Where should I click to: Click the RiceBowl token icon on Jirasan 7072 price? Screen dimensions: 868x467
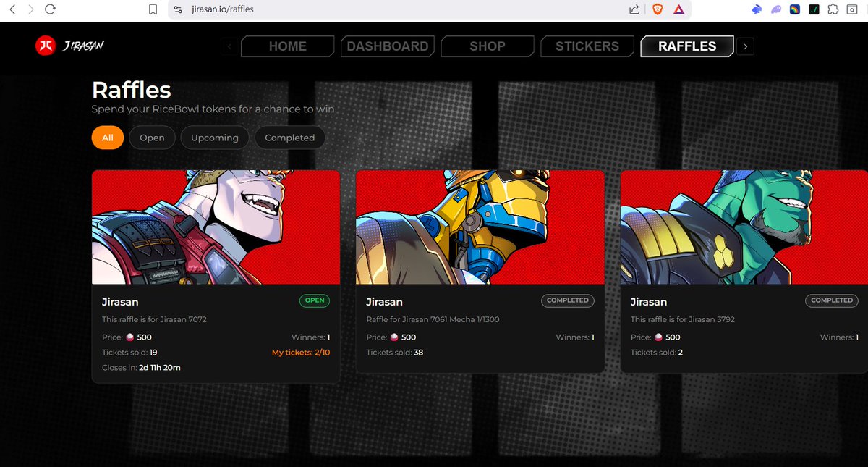tap(130, 337)
